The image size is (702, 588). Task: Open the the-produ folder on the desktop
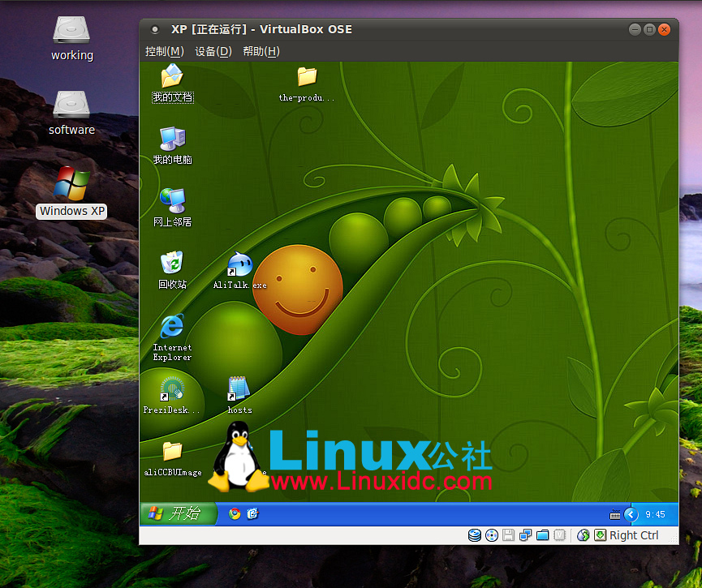307,79
